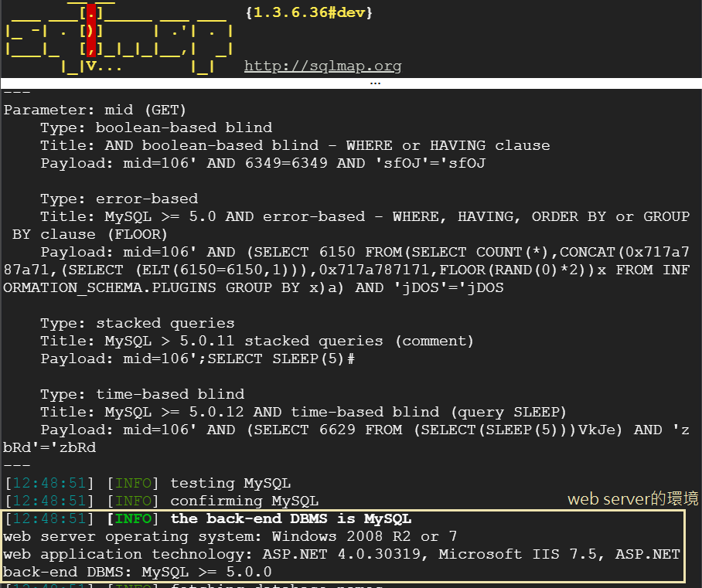Click 'MySQL > 5.0.11 stacked queries (comment)' title
702x588 pixels.
[x=257, y=341]
